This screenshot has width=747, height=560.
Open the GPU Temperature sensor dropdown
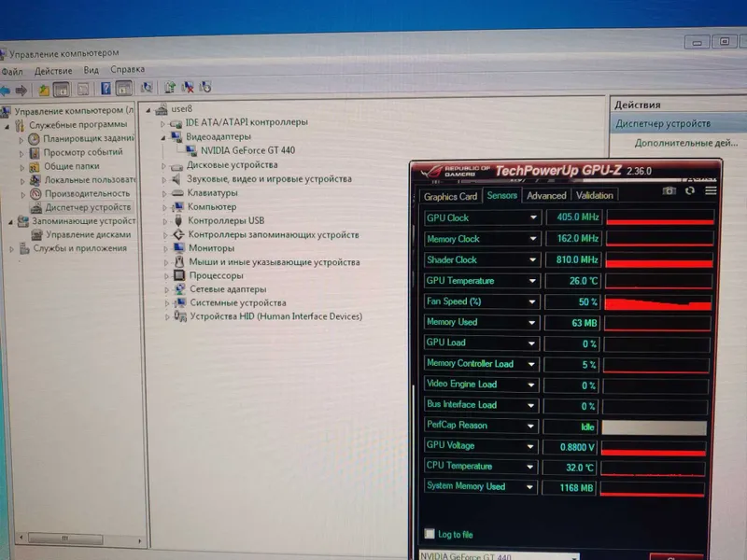pos(532,281)
